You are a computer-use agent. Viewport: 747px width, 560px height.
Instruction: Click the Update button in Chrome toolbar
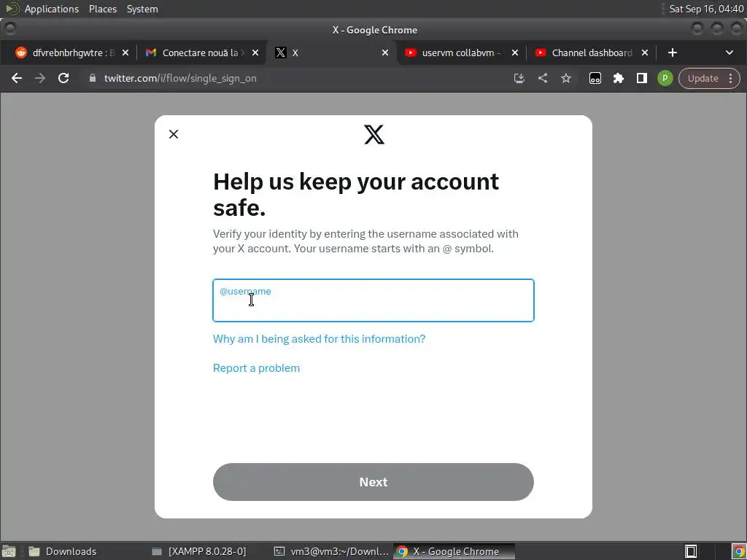(x=703, y=78)
